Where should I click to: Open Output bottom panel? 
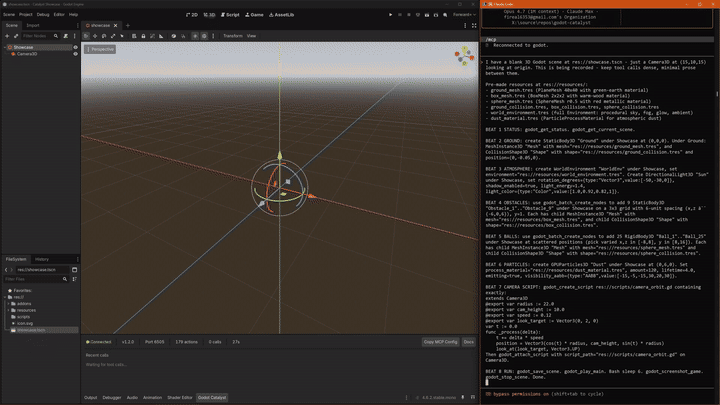tap(90, 398)
